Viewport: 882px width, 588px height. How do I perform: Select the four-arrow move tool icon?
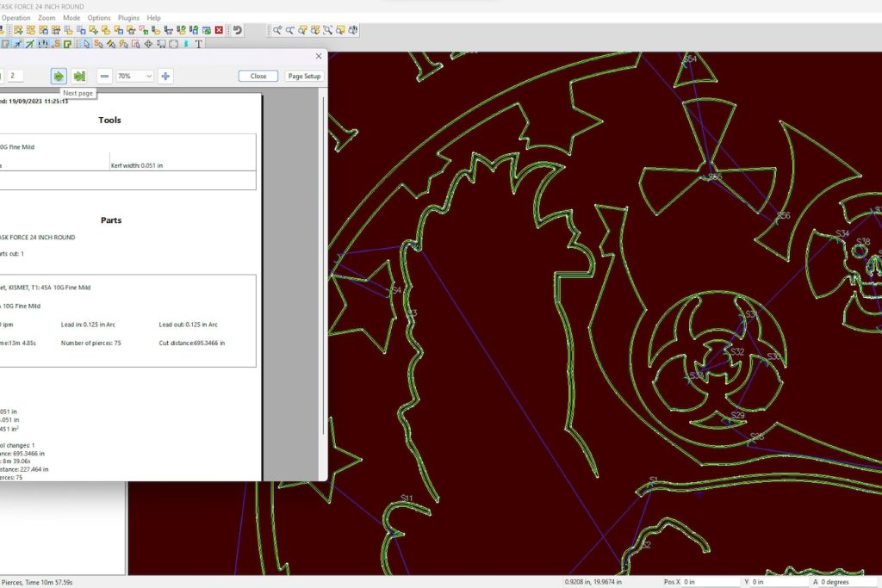pos(148,44)
